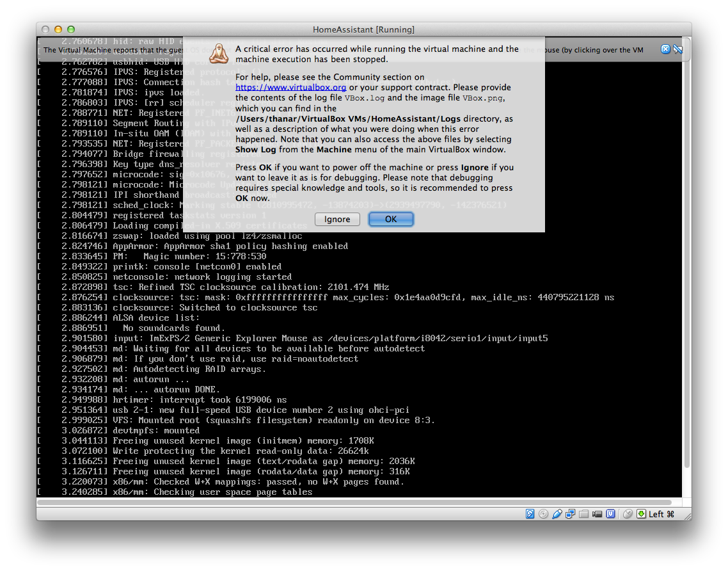Click the gray close window button
The width and height of the screenshot is (728, 571).
(x=45, y=29)
